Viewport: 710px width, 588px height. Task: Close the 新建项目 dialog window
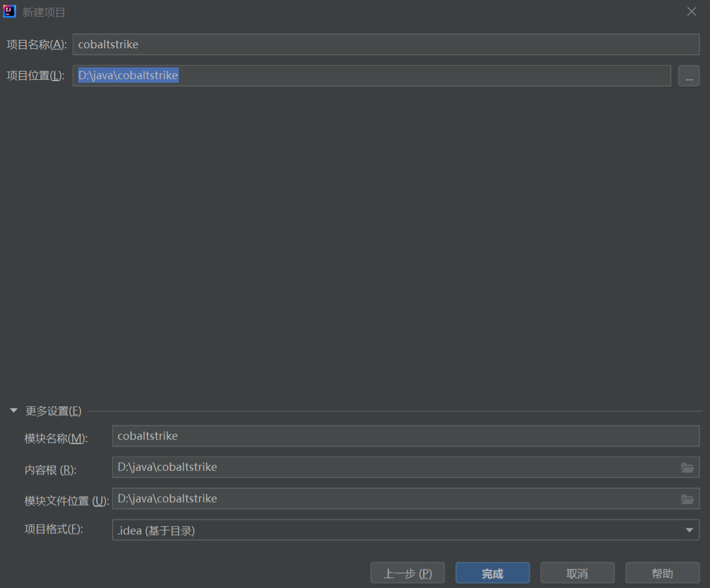tap(692, 12)
